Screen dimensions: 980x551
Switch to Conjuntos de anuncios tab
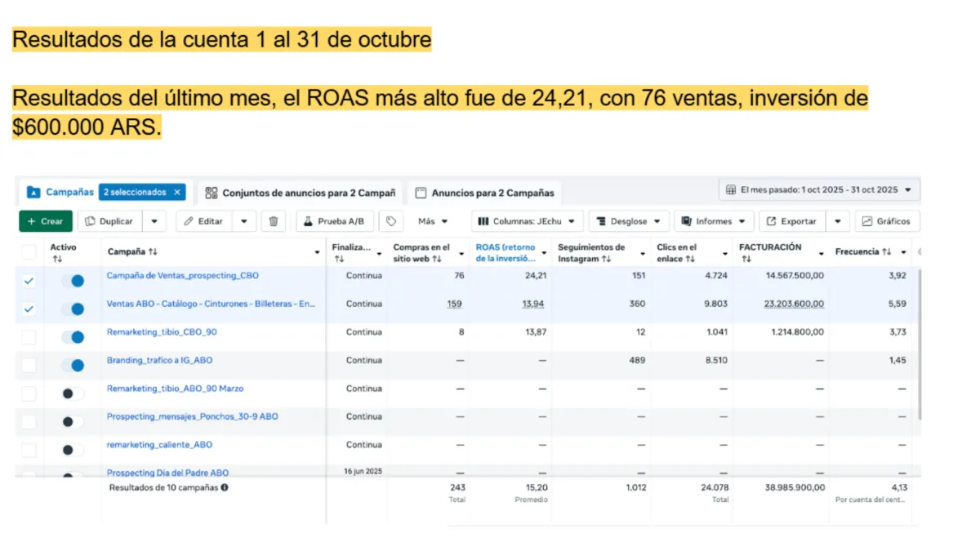[x=300, y=193]
